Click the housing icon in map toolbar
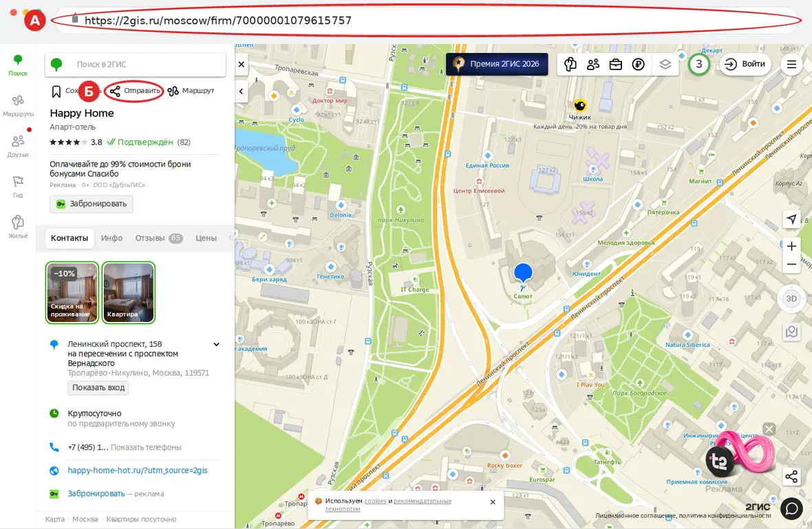This screenshot has width=812, height=529. click(x=570, y=64)
